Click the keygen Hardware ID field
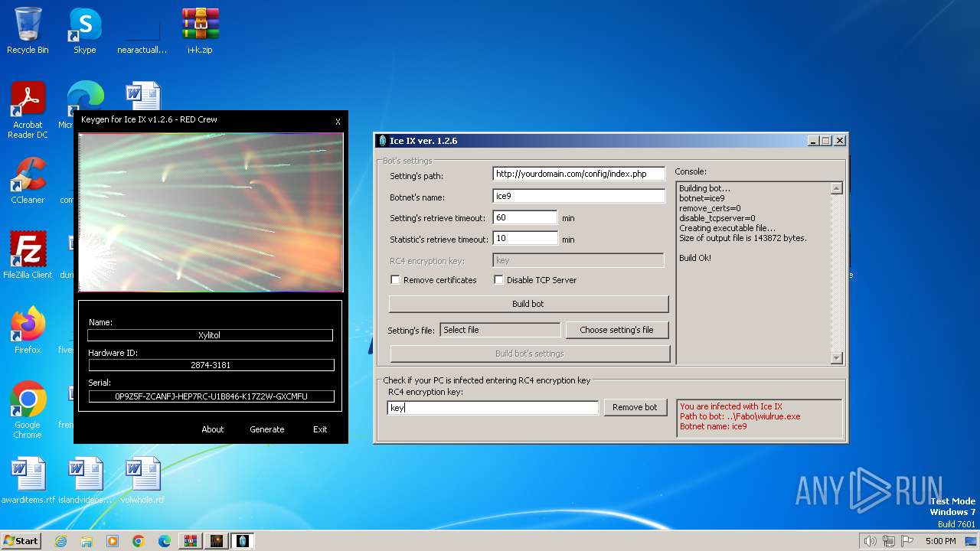 tap(211, 365)
